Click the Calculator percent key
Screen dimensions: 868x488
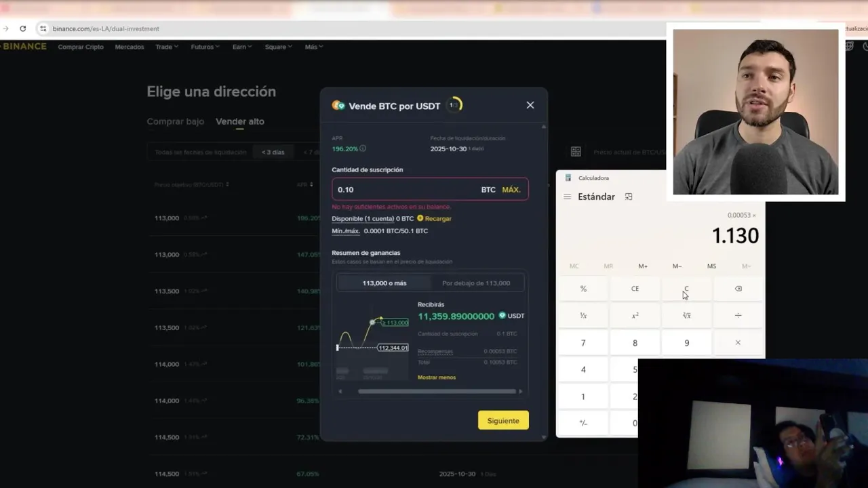[583, 289]
